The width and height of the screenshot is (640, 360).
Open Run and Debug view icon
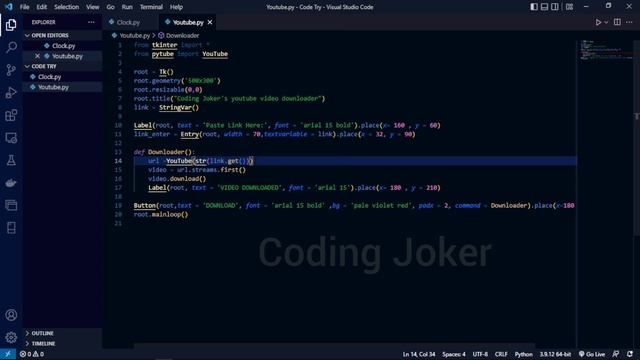(11, 93)
